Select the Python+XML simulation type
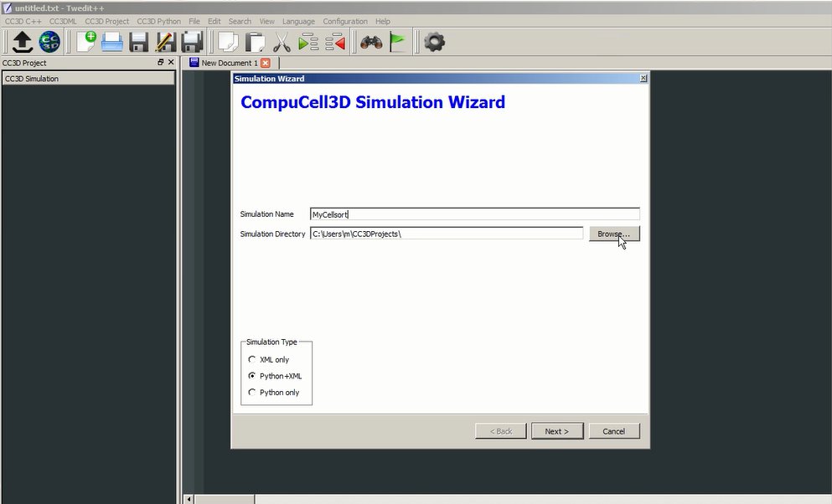The image size is (832, 504). click(x=252, y=376)
